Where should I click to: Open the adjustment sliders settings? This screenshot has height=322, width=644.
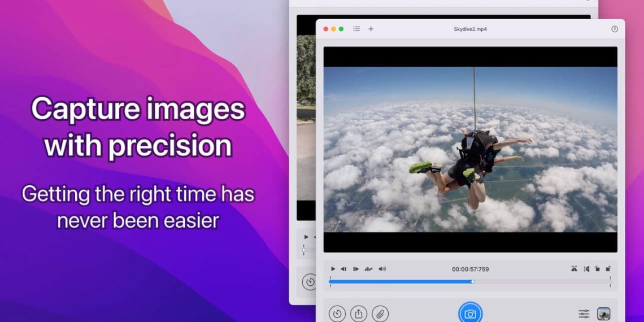coord(584,314)
